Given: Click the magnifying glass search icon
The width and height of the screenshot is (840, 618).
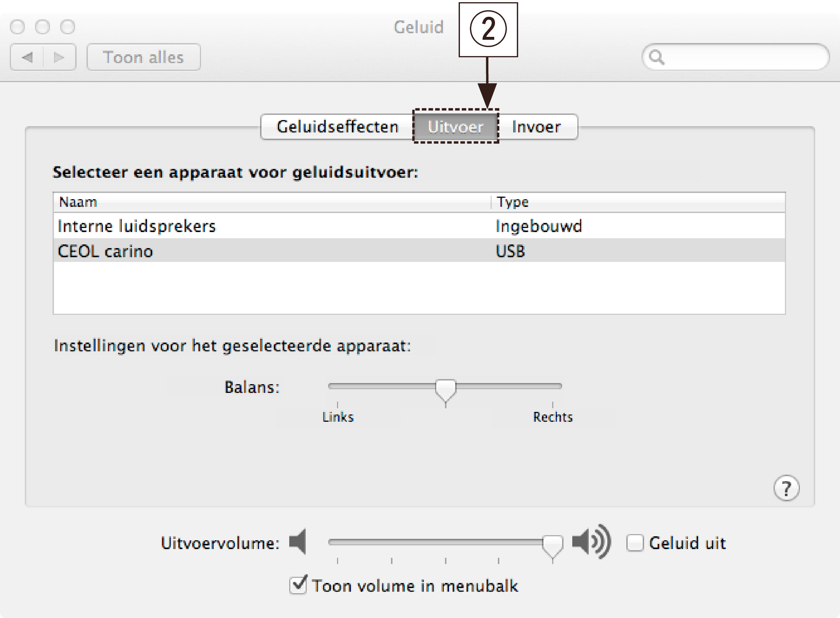Looking at the screenshot, I should coord(657,57).
